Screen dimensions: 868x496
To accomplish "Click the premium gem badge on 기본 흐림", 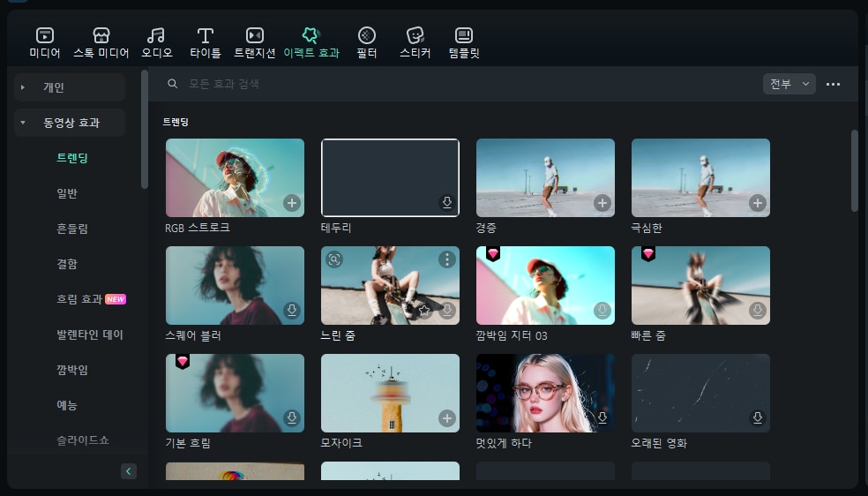I will coord(182,362).
